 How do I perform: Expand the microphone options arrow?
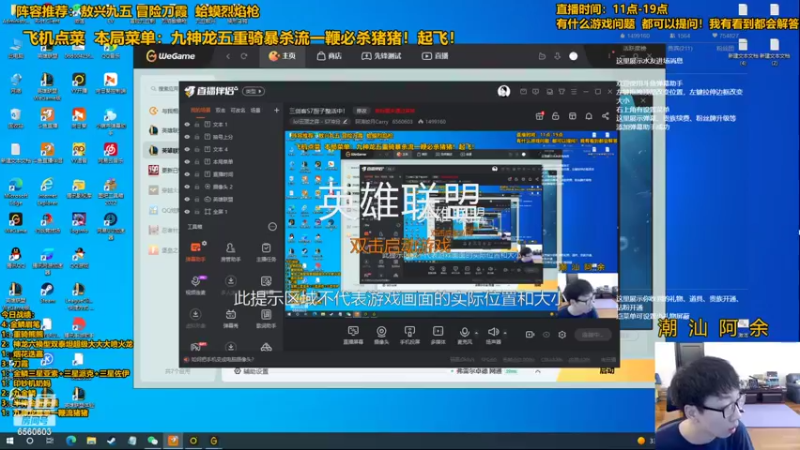(477, 333)
